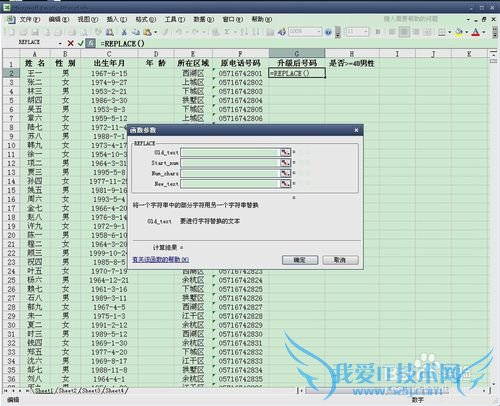The height and width of the screenshot is (406, 500).
Task: Open the Borders dropdown arrow
Action: point(449,32)
